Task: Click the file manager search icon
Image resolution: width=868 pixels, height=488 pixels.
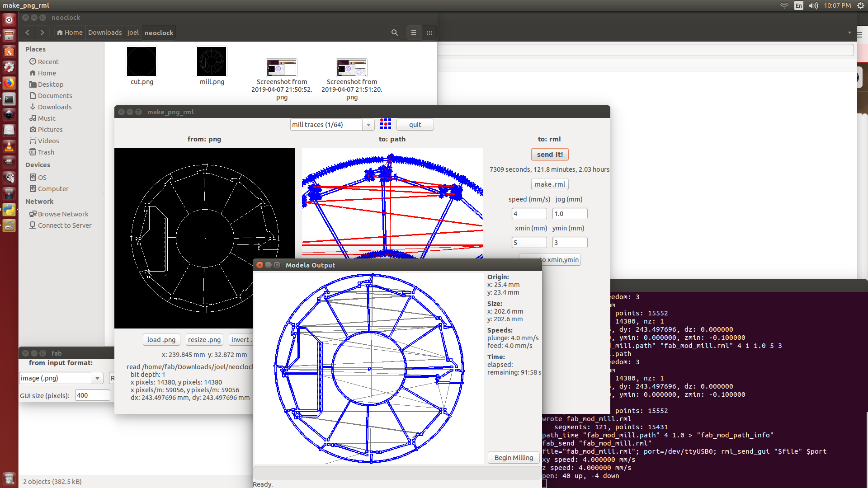Action: point(394,33)
